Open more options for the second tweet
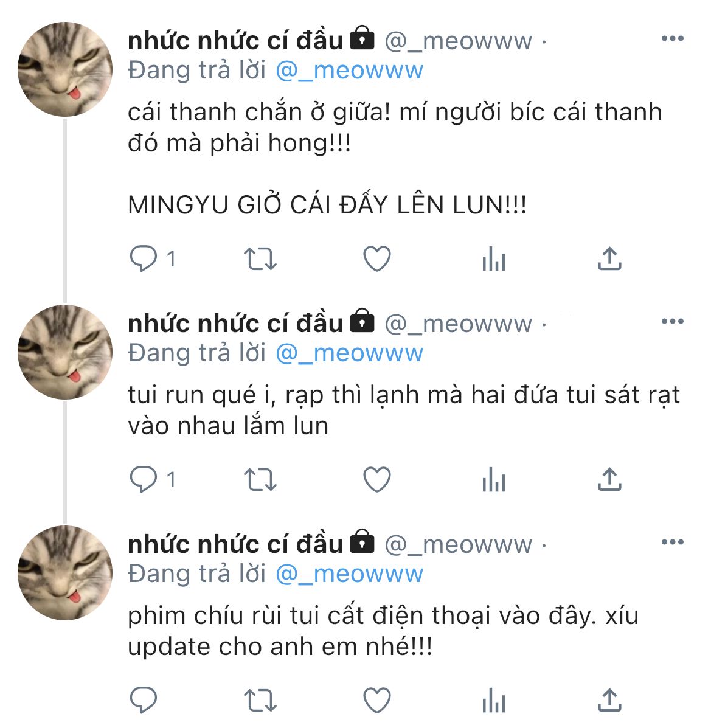 pos(673,321)
